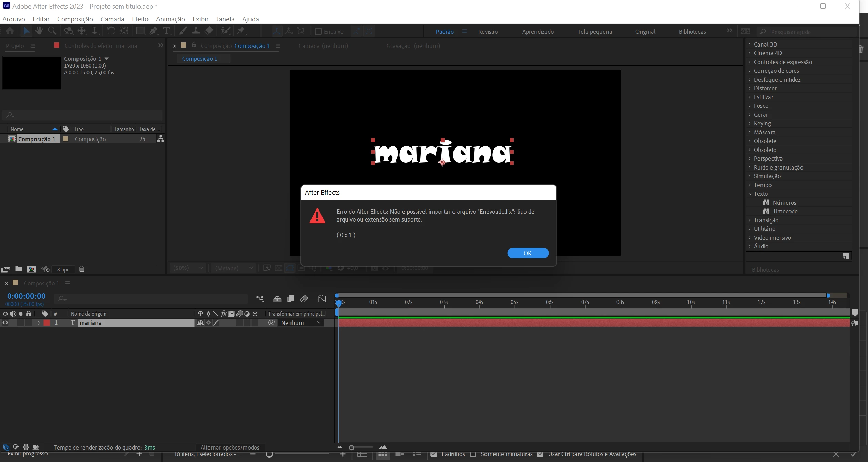Click the delete trash icon in Project panel
Viewport: 868px width, 462px height.
82,269
